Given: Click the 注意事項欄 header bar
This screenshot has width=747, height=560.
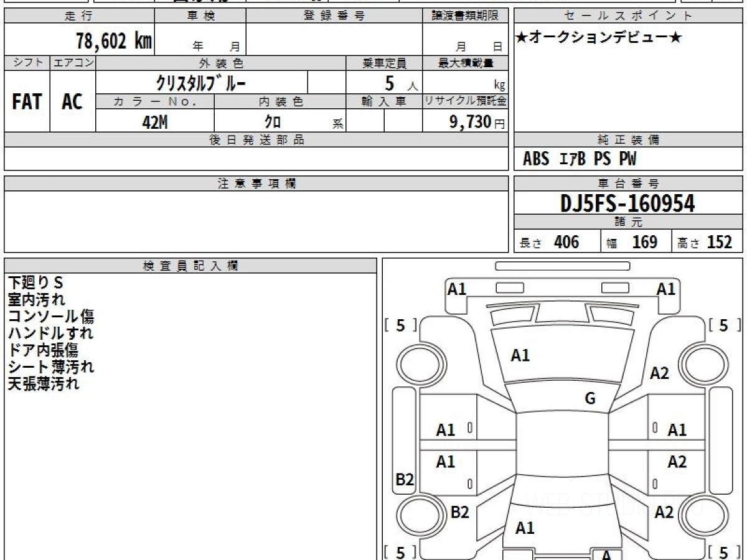Looking at the screenshot, I should tap(256, 184).
